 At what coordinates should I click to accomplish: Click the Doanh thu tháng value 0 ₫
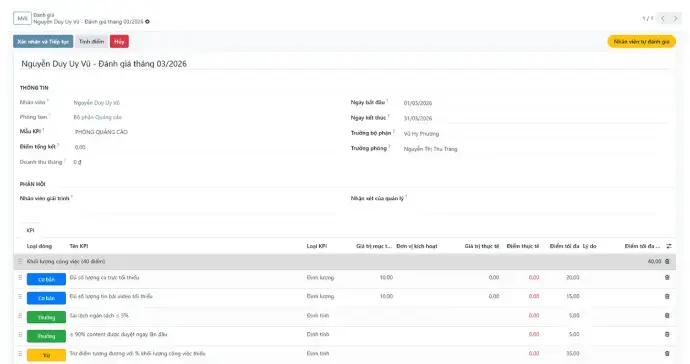77,162
